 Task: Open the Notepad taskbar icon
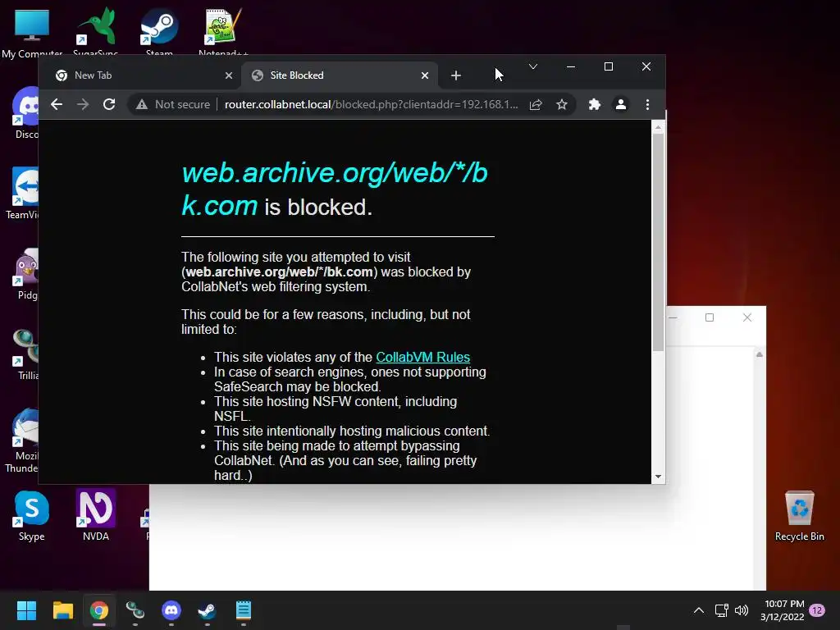tap(244, 610)
